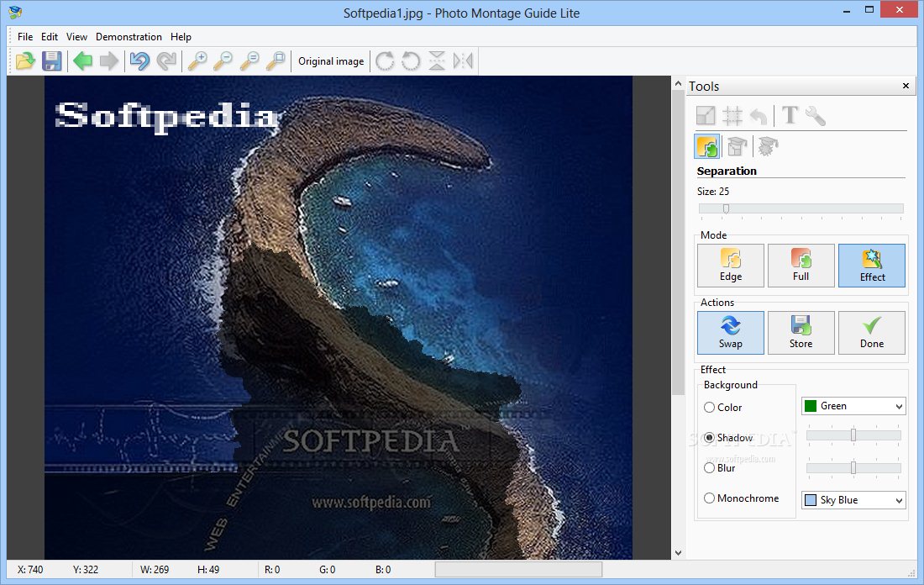Open the Help menu
Screen dimensions: 924x585
pyautogui.click(x=181, y=37)
